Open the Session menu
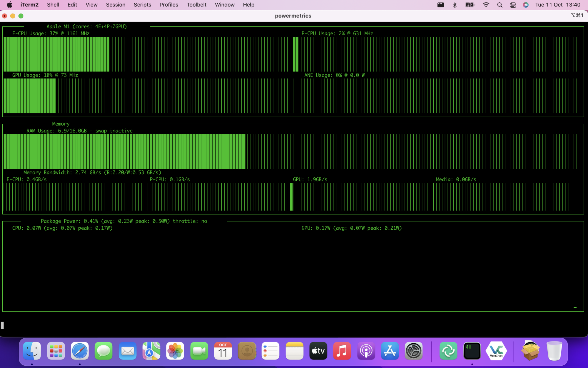This screenshot has height=368, width=588. [116, 5]
